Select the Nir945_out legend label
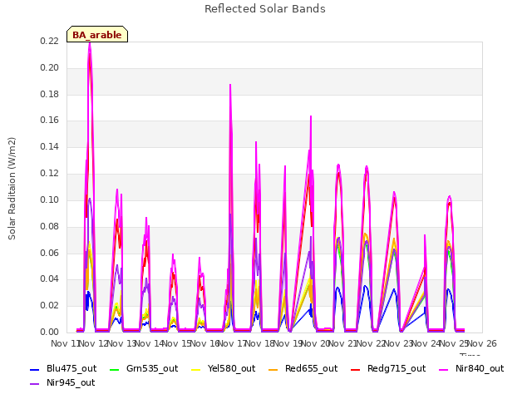This screenshot has width=532, height=399. tap(71, 383)
